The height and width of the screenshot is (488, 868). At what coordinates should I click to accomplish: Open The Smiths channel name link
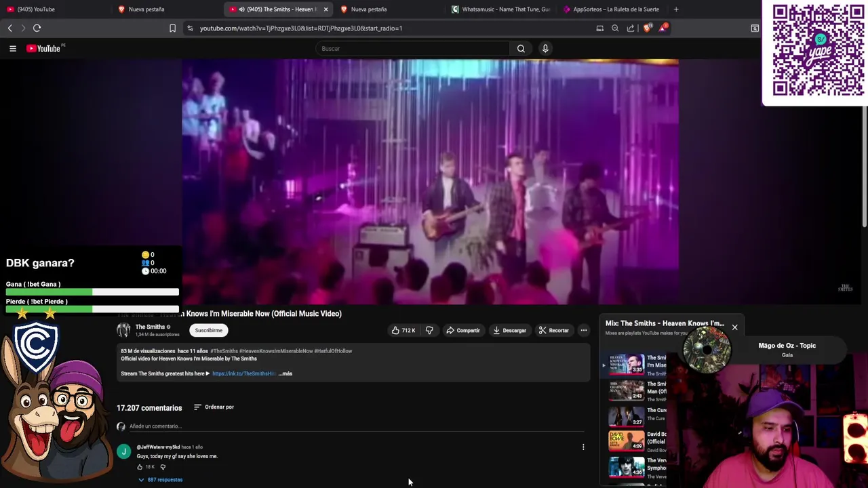[x=150, y=327]
